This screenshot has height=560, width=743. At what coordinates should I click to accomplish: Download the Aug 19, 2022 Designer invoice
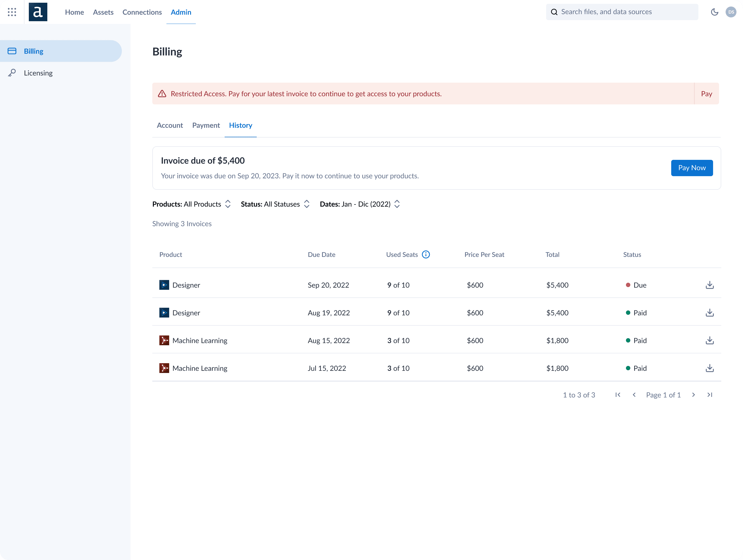[x=709, y=313]
